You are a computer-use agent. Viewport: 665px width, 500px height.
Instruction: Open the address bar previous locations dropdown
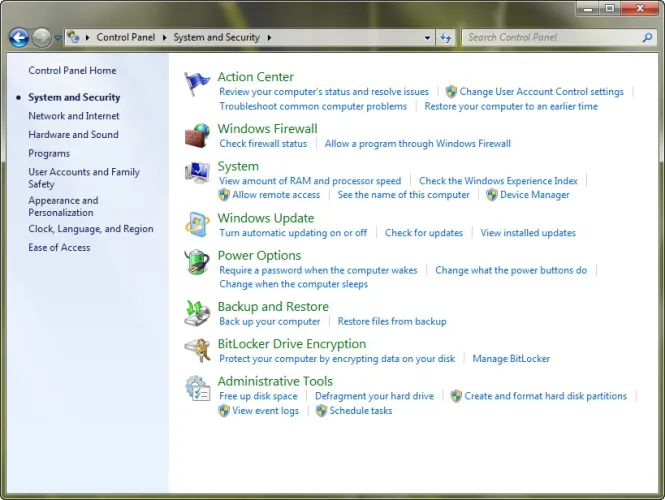pos(428,38)
